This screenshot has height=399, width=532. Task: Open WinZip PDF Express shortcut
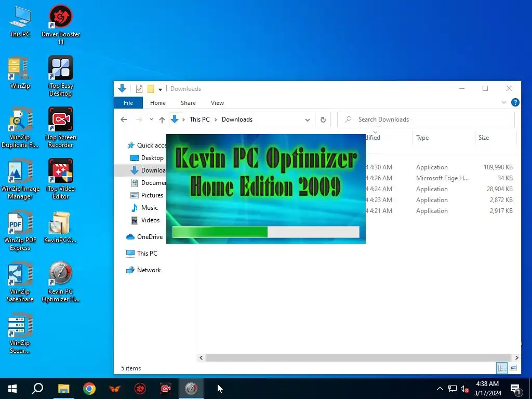tap(20, 231)
